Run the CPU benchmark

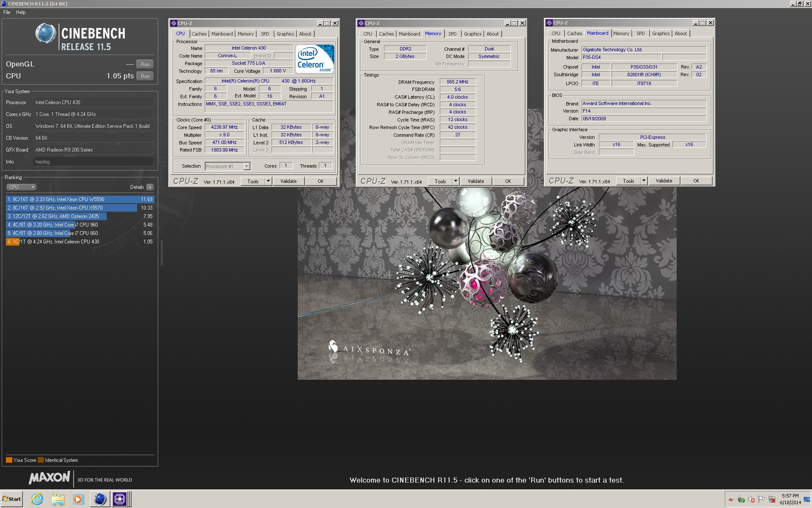pos(145,76)
